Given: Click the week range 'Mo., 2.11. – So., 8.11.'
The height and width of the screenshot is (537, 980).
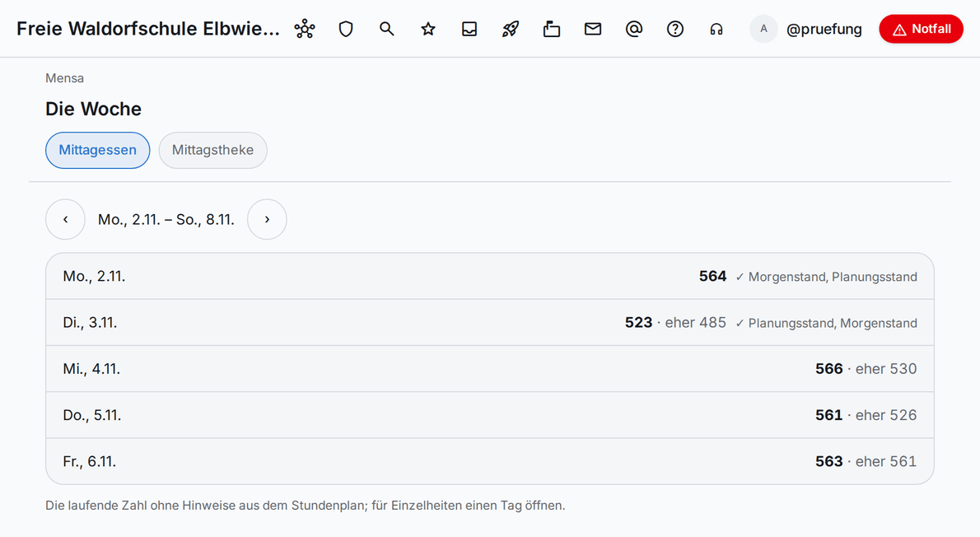Looking at the screenshot, I should [x=166, y=219].
